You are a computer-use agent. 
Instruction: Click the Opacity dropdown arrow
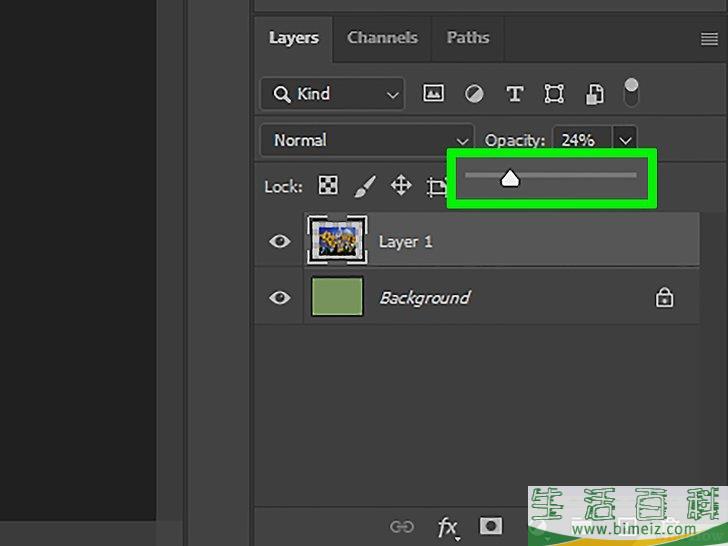625,140
